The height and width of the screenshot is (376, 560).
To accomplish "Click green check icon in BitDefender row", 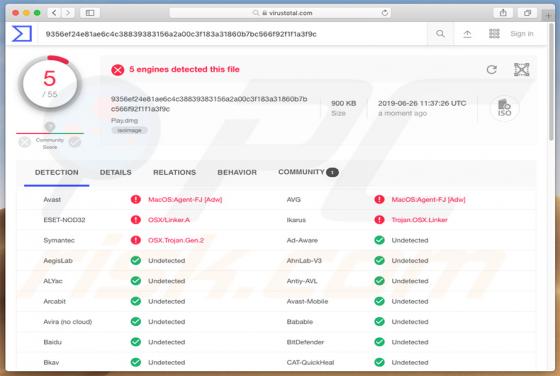I will click(x=379, y=342).
